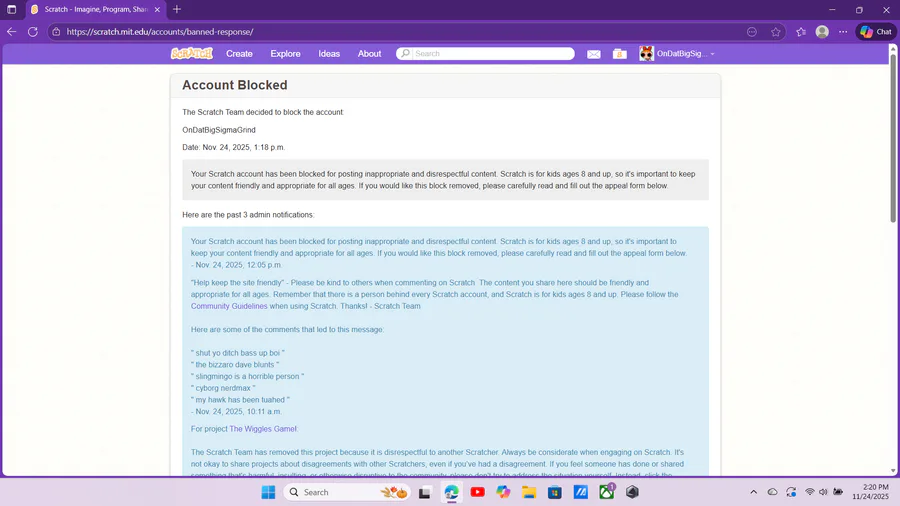
Task: Click the page vertical scrollbar thumb
Action: 893,139
